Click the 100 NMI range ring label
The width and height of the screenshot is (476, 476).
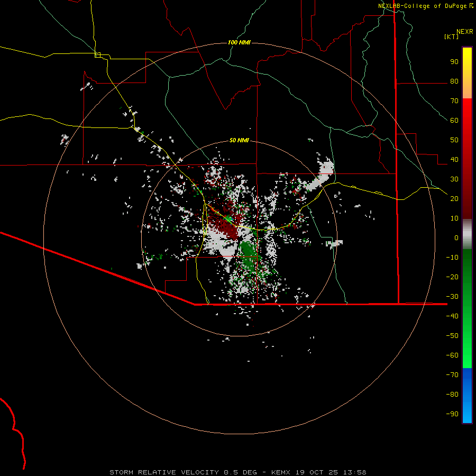pyautogui.click(x=239, y=42)
